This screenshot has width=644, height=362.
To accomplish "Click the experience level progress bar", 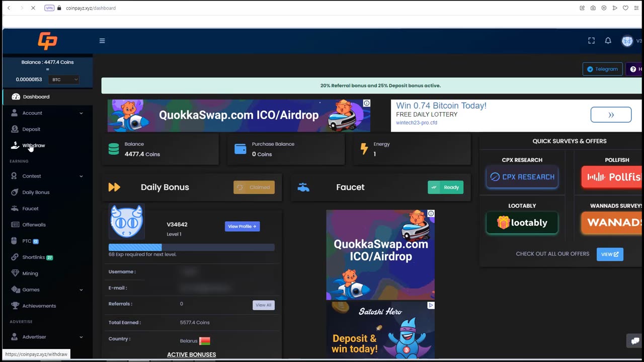I will tap(192, 247).
